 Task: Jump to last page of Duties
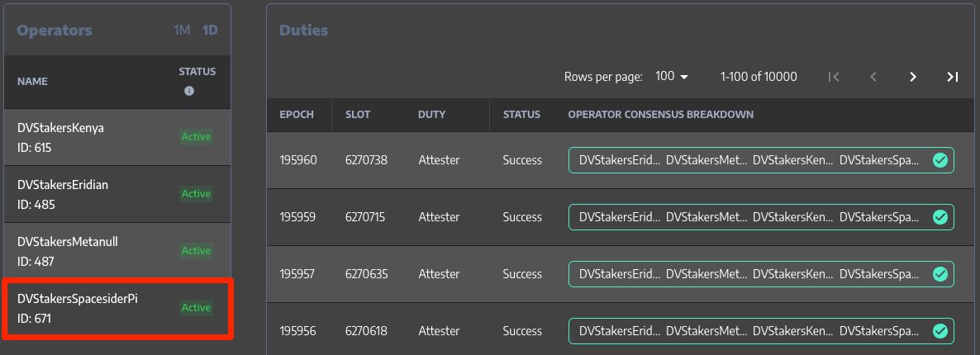(952, 77)
